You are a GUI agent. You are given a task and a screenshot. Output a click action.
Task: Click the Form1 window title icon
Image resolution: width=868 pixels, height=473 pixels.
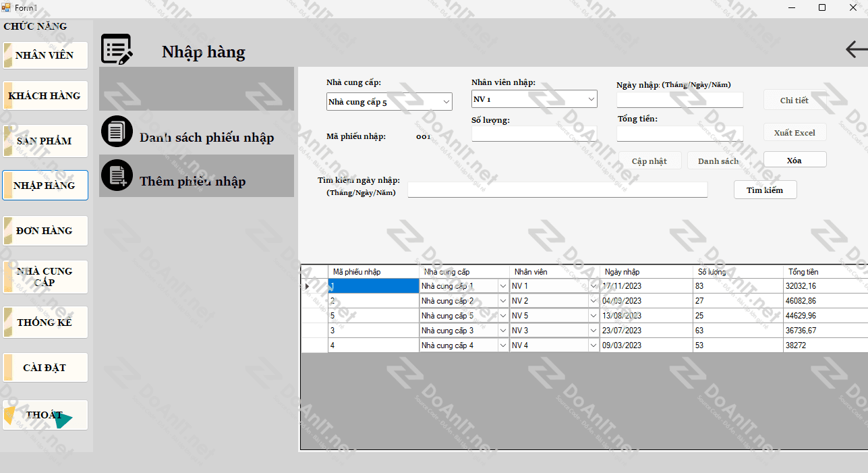pos(6,7)
